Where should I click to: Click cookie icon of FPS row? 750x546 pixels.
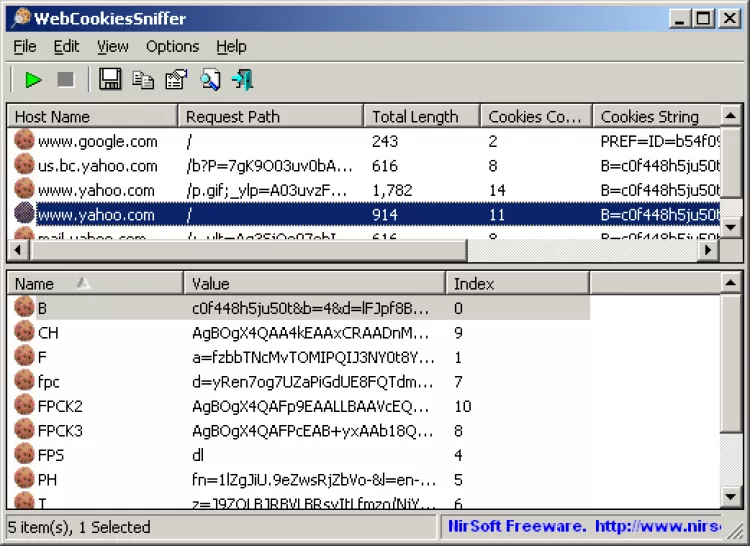24,454
